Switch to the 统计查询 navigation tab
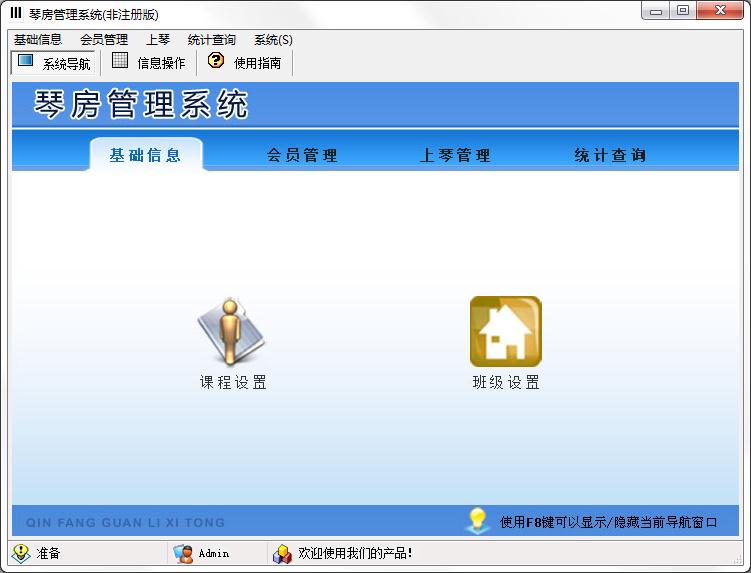The width and height of the screenshot is (751, 573). click(x=610, y=155)
